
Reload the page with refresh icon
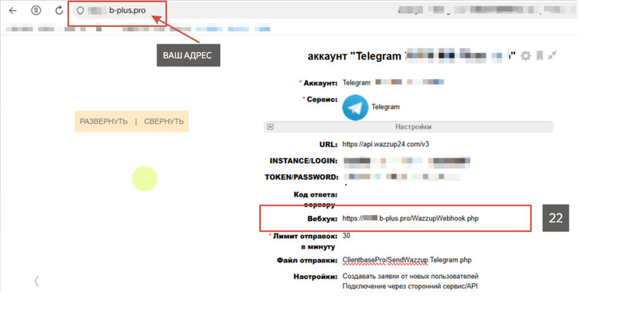tap(59, 10)
